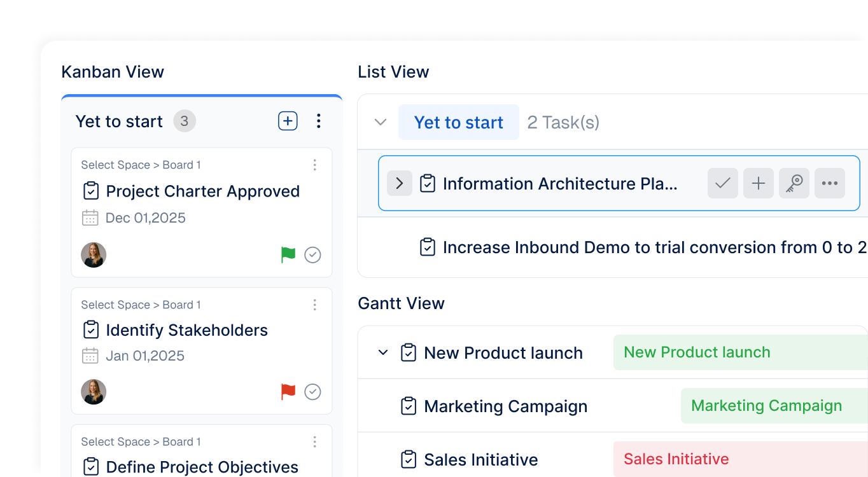The image size is (868, 477).
Task: Click Yet to start status label in List View
Action: [x=459, y=122]
